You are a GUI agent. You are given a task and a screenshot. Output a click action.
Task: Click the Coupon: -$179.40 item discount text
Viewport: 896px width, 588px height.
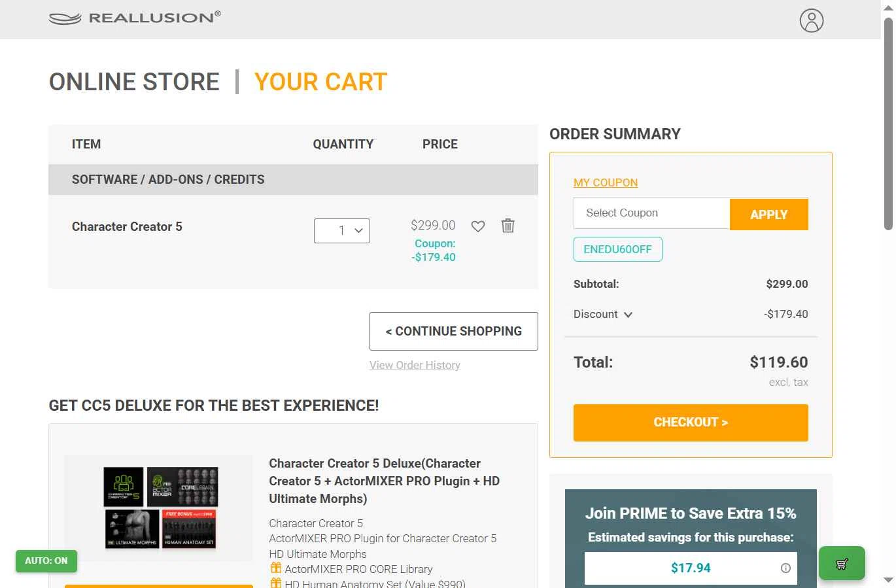(435, 251)
